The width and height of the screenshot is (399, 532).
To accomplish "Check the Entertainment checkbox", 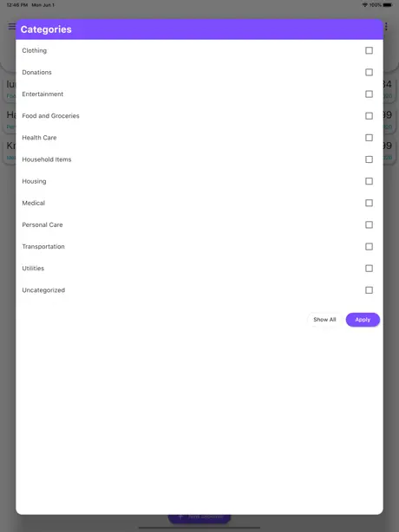I will point(369,94).
